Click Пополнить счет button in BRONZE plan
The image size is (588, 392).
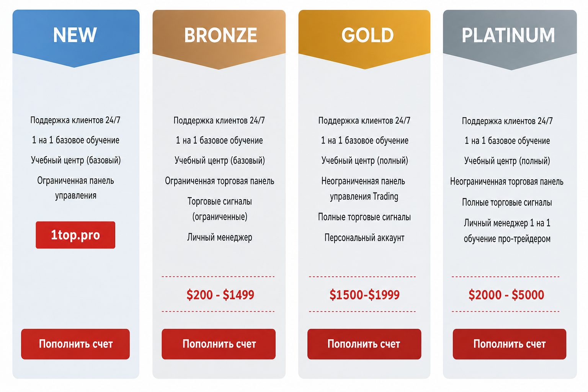coord(219,344)
